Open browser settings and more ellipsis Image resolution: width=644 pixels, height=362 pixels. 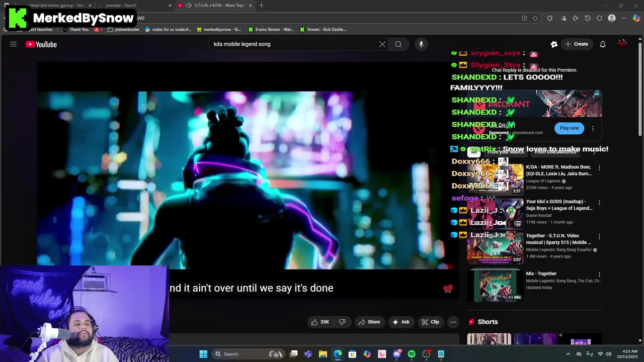(624, 18)
